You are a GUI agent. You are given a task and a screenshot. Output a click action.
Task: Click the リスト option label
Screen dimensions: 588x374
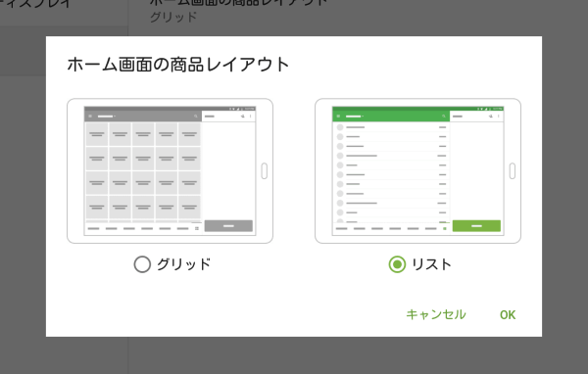point(431,264)
